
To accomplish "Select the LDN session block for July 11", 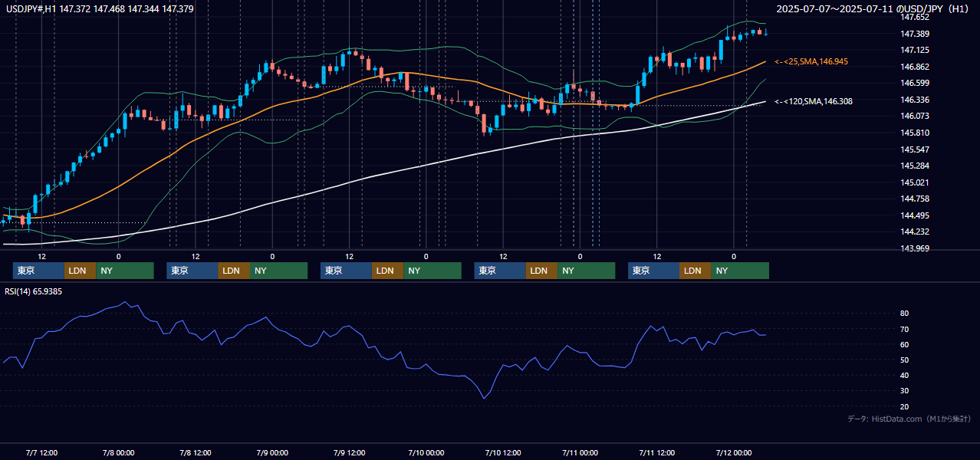I will tap(695, 271).
